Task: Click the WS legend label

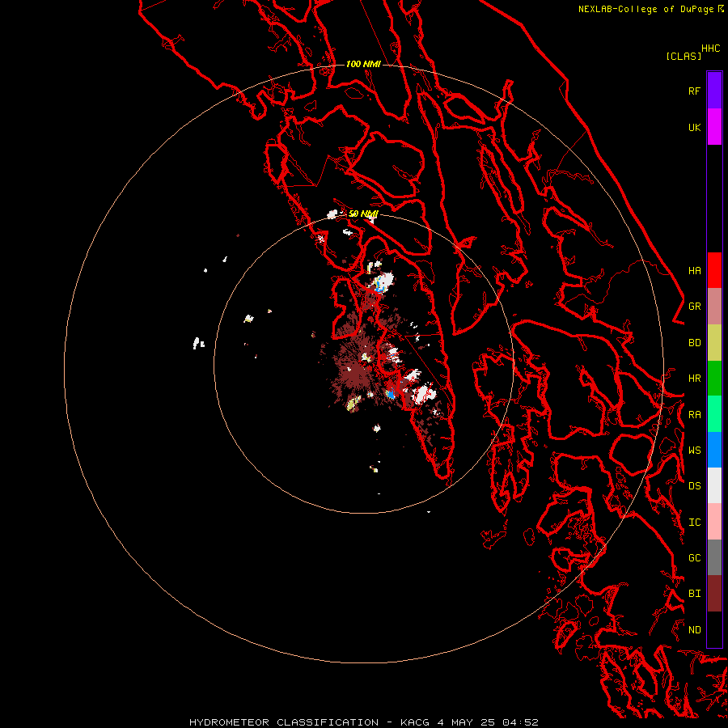Action: pos(694,450)
